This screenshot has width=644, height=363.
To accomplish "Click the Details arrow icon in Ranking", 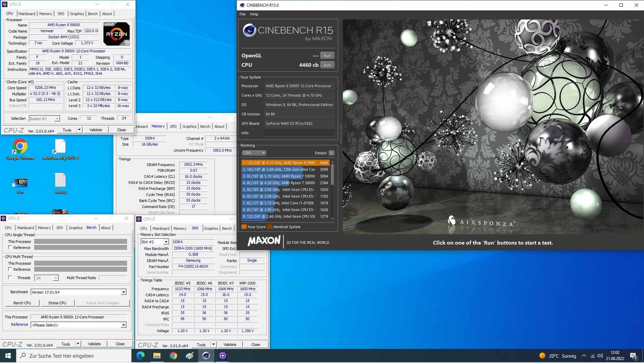I will pos(332,153).
